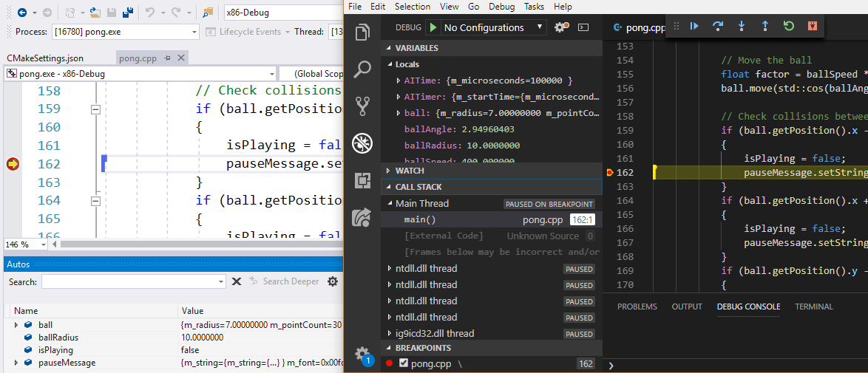The width and height of the screenshot is (868, 373).
Task: Expand the AITime variable in Locals
Action: click(399, 81)
